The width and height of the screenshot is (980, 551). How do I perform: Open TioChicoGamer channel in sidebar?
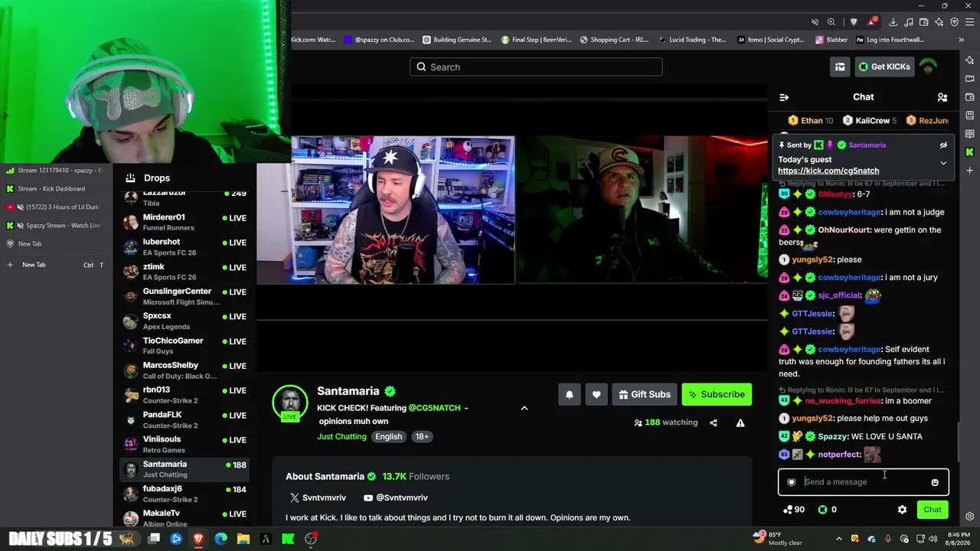click(185, 345)
